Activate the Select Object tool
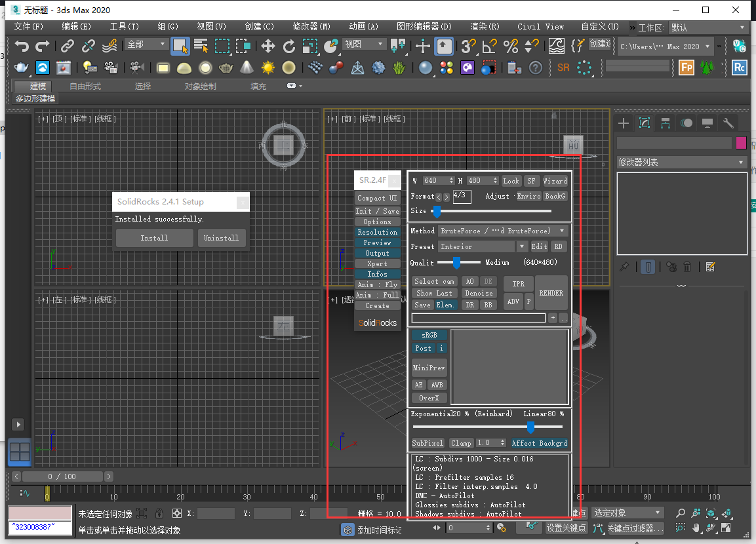The image size is (756, 544). (180, 47)
